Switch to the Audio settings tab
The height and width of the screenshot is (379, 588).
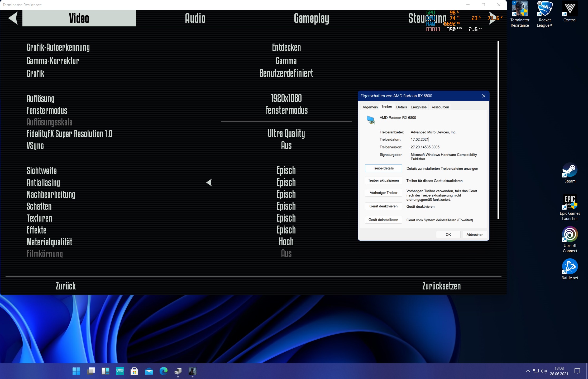195,18
